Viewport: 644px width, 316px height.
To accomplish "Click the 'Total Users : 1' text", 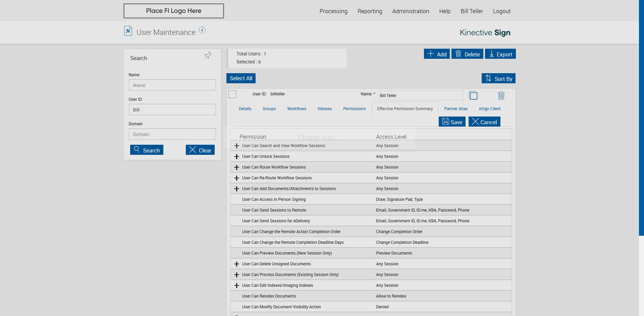I will point(251,54).
